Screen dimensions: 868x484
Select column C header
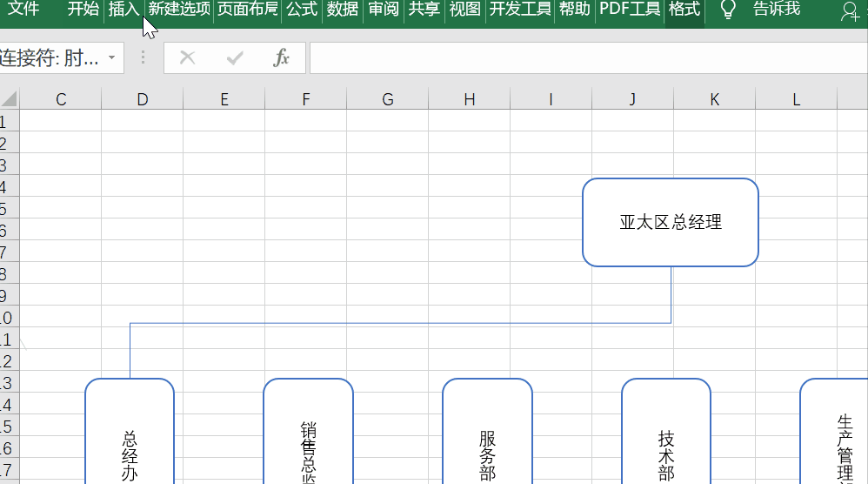click(x=61, y=100)
